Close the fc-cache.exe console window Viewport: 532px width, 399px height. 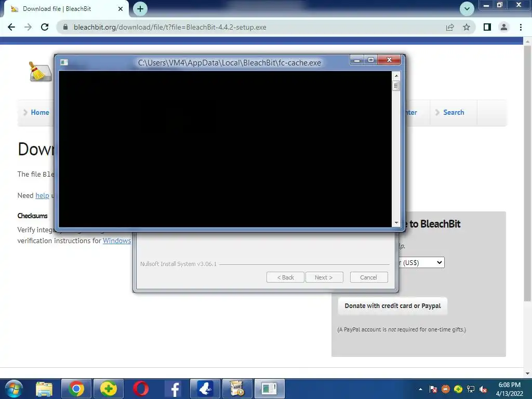[389, 60]
